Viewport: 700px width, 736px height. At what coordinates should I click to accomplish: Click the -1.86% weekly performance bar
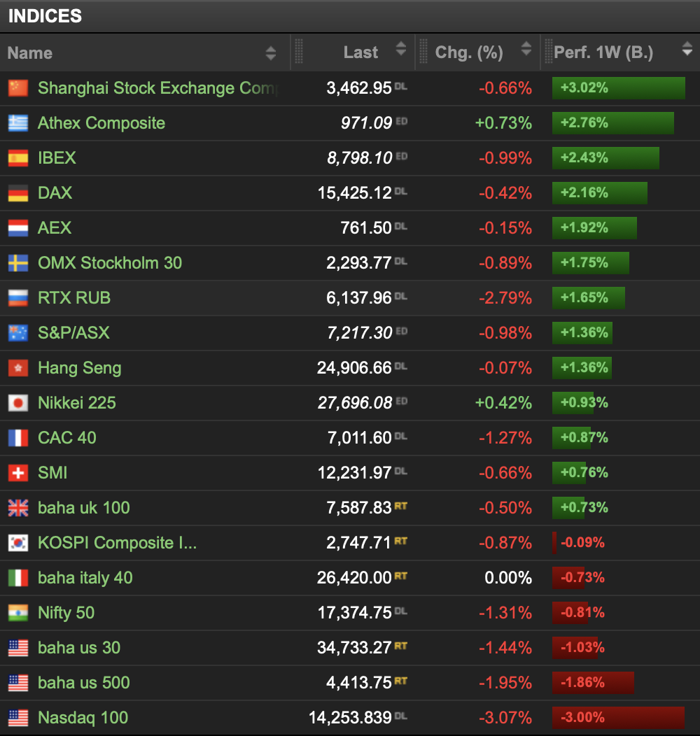594,683
